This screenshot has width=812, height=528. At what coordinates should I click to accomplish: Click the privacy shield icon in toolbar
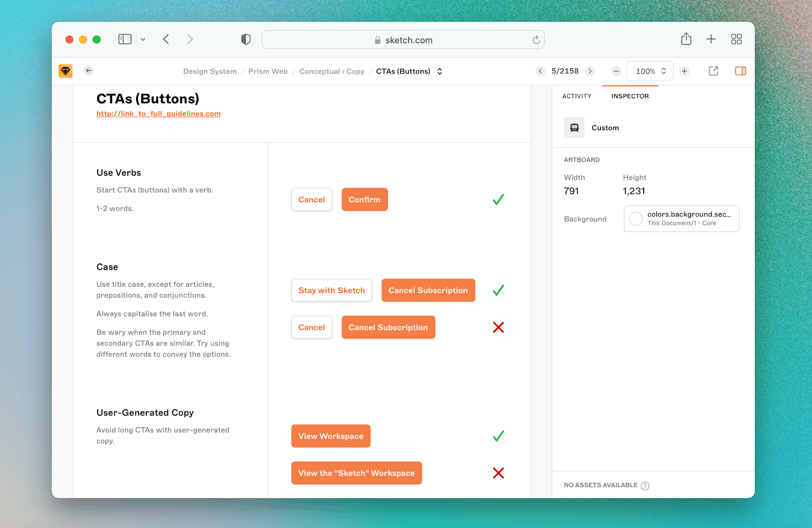point(245,39)
